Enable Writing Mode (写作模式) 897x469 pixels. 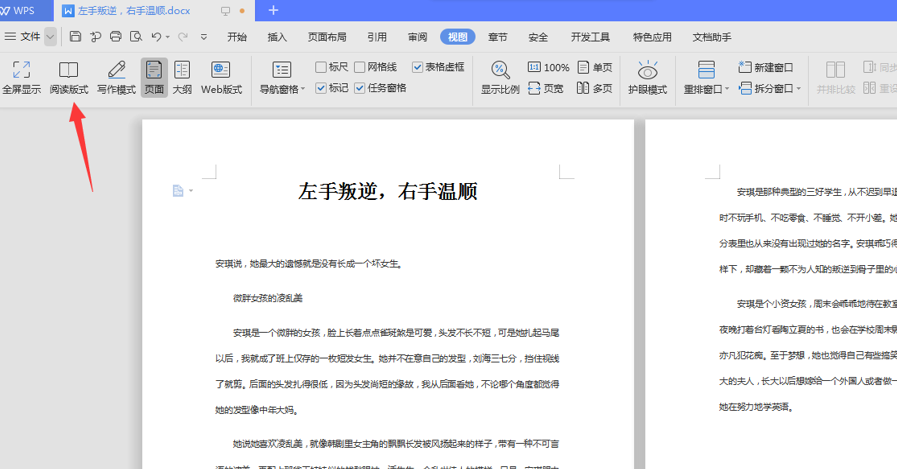click(x=116, y=77)
